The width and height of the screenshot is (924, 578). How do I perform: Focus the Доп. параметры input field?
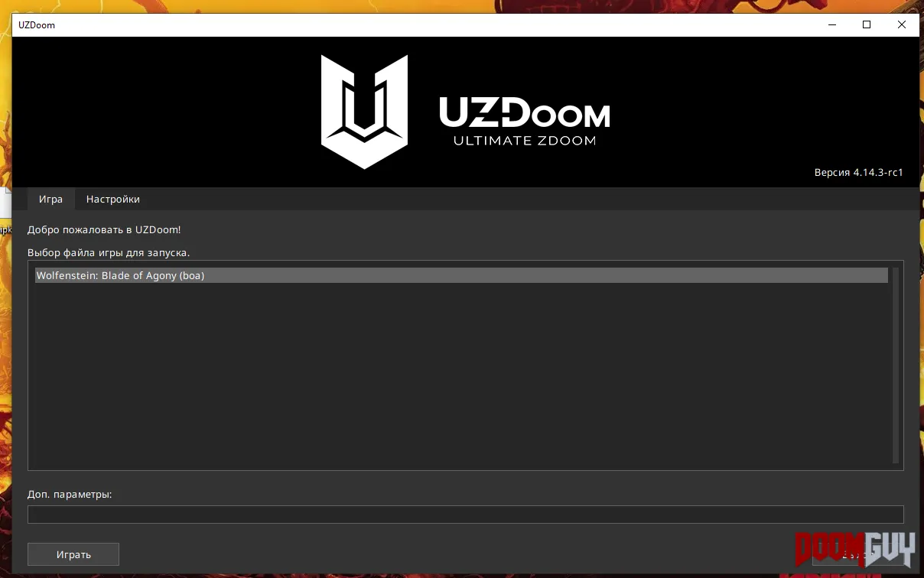pyautogui.click(x=465, y=515)
